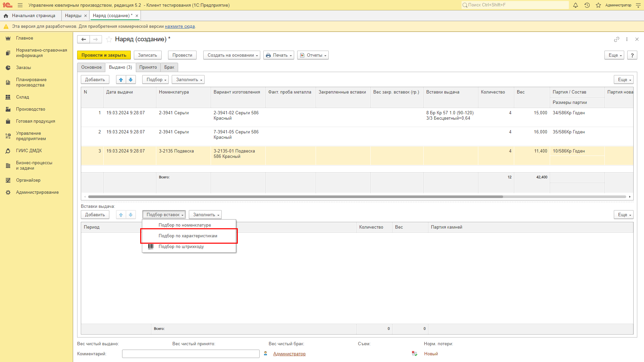Open the three-dots form options menu
644x362 pixels.
tap(627, 39)
